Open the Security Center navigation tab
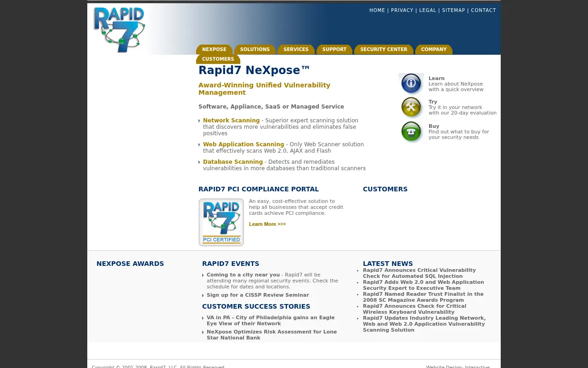 tap(384, 50)
